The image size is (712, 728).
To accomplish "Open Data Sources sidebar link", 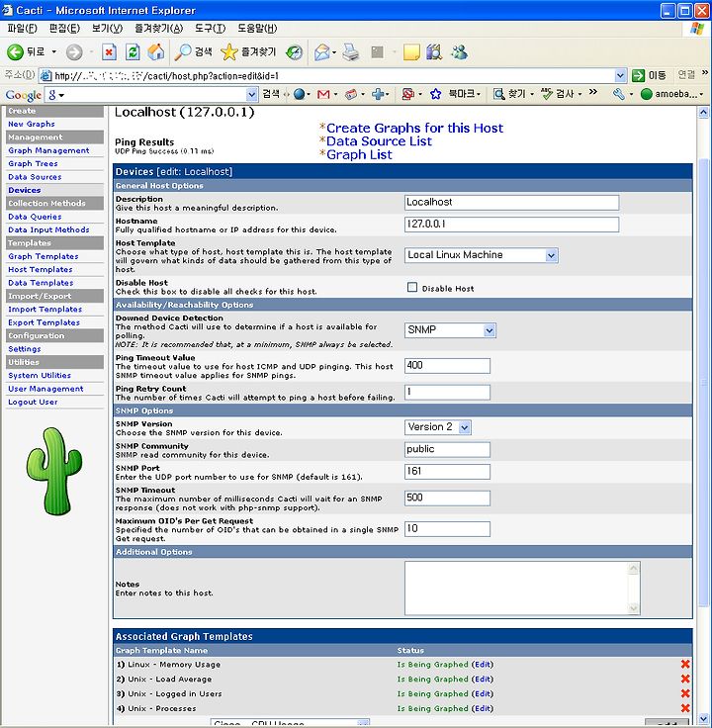I will pyautogui.click(x=35, y=177).
